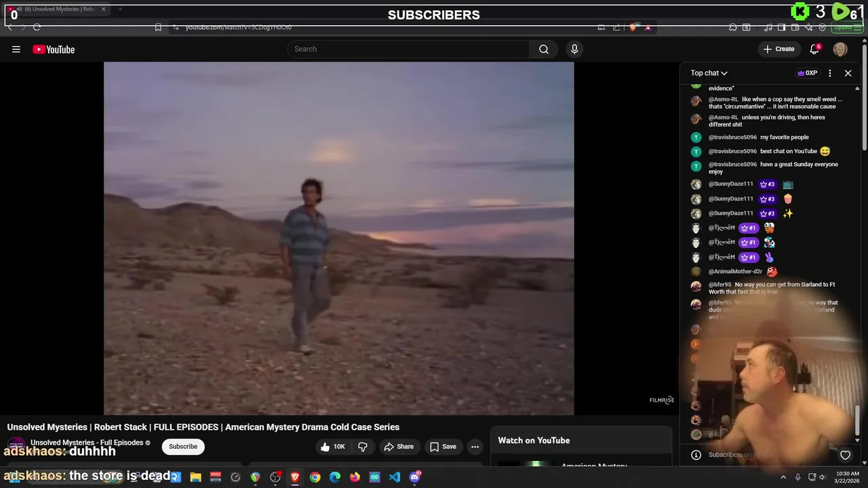Viewport: 868px width, 488px height.
Task: Click the search magnifier button
Action: [544, 49]
